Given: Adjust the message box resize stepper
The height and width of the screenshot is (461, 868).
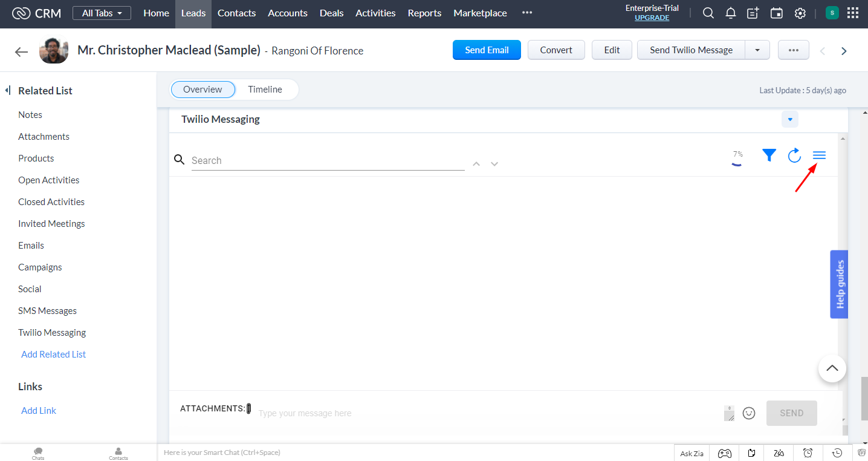Looking at the screenshot, I should (730, 413).
